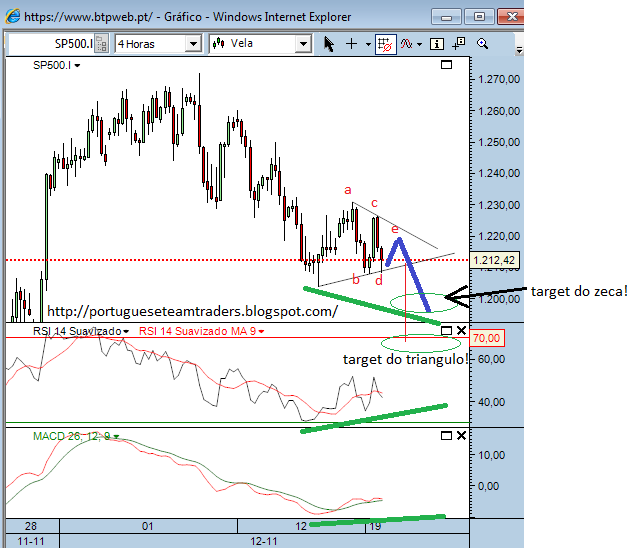Click the 28 date on the time axis
Image resolution: width=629 pixels, height=551 pixels.
click(x=30, y=526)
